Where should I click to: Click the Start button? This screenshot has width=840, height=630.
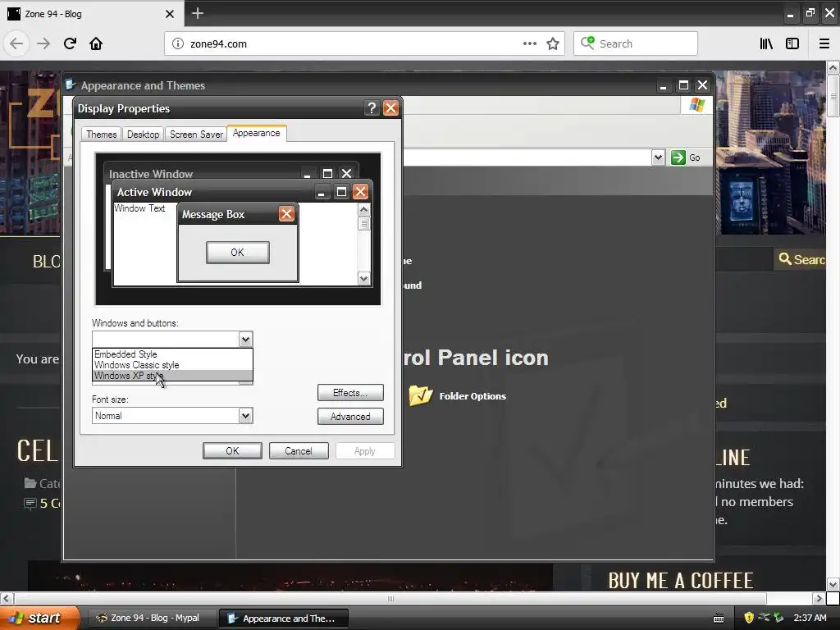pyautogui.click(x=39, y=618)
